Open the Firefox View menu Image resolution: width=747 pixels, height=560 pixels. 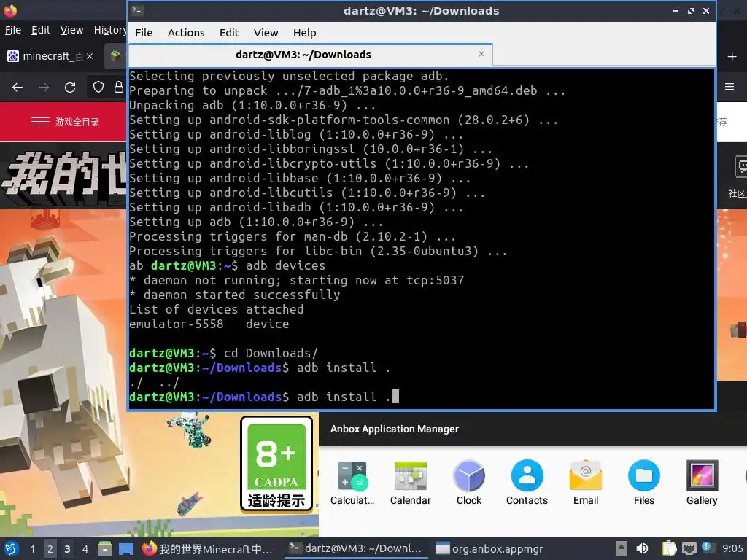pos(71,30)
